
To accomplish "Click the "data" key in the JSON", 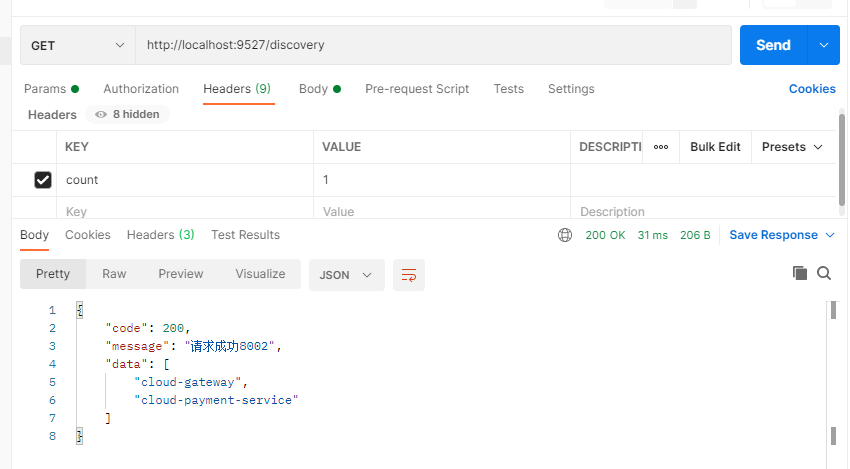I will (126, 364).
